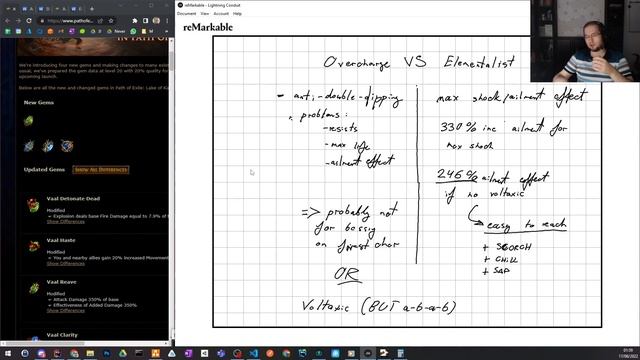Open the View menu in reMarkable
Viewport: 640px width, 360px height.
point(204,14)
